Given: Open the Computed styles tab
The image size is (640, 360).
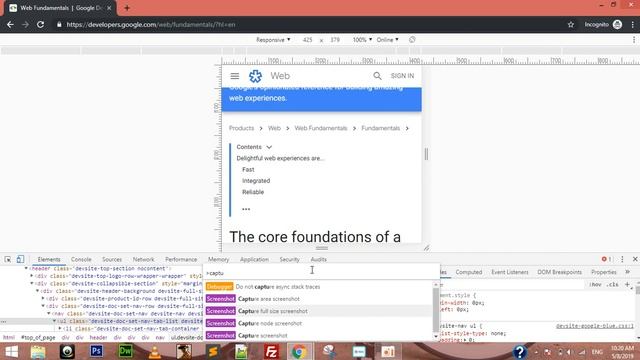Looking at the screenshot, I should click(469, 272).
